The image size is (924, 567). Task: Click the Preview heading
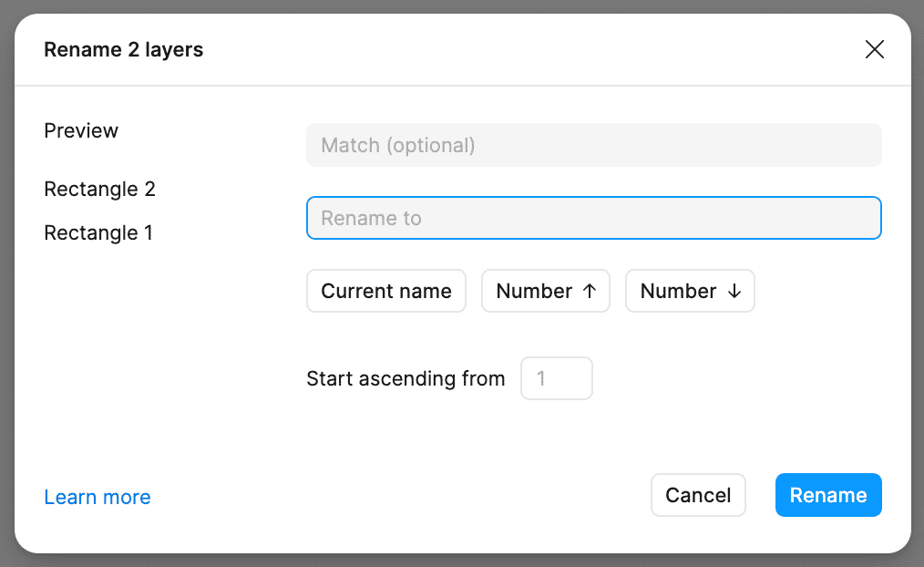pos(81,131)
